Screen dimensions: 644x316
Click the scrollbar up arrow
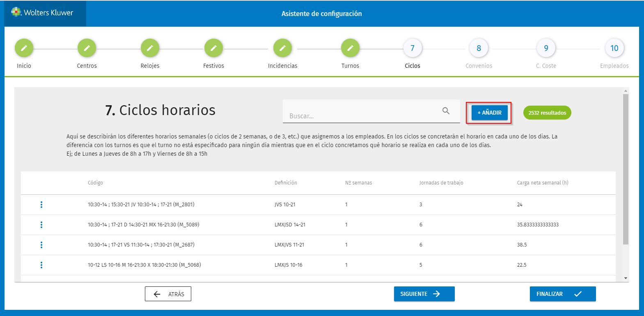pos(626,90)
